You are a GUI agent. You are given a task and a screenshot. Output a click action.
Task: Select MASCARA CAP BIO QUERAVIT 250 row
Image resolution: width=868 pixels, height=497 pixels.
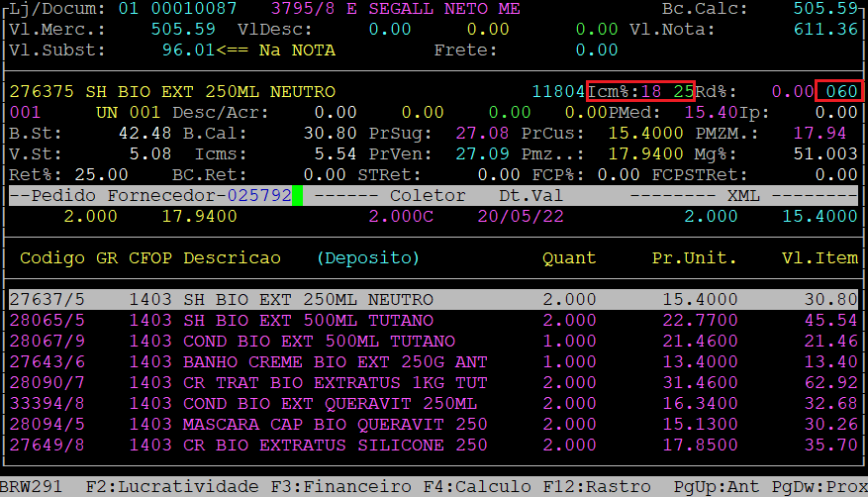[x=434, y=425]
